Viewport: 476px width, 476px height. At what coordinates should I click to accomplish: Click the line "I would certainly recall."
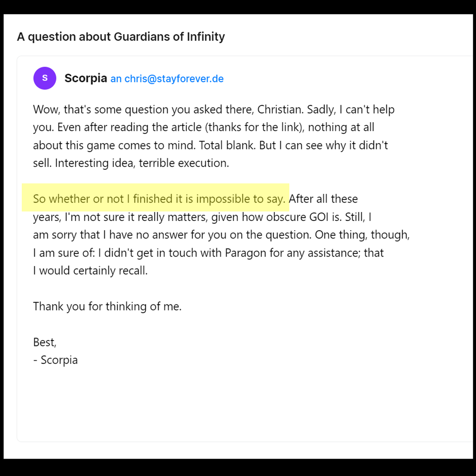tap(90, 271)
